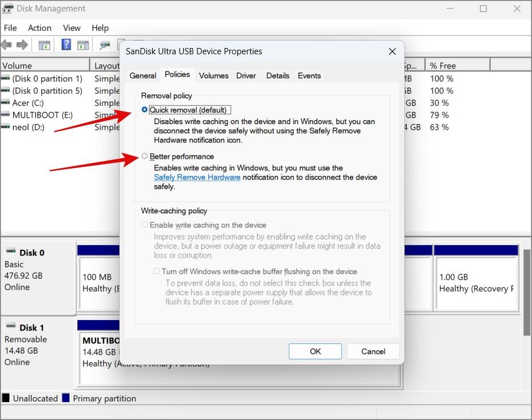
Task: Select the 100 MB Healthy partition on Disk 0
Action: point(99,277)
